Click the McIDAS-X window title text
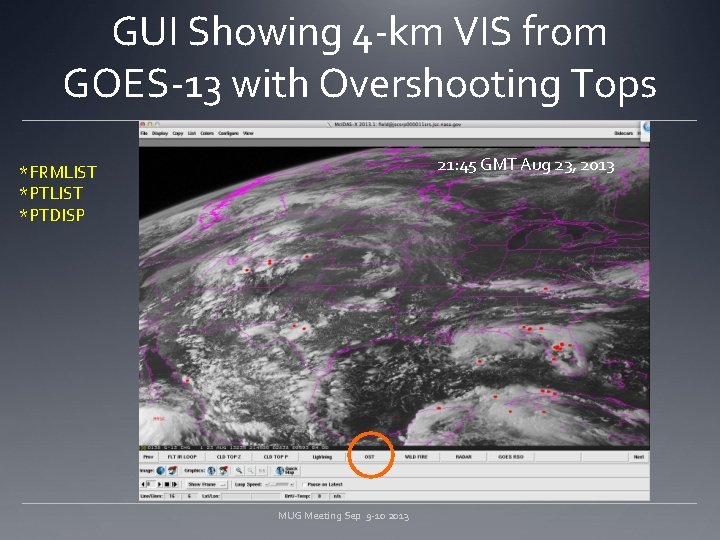This screenshot has width=720, height=540. 398,124
